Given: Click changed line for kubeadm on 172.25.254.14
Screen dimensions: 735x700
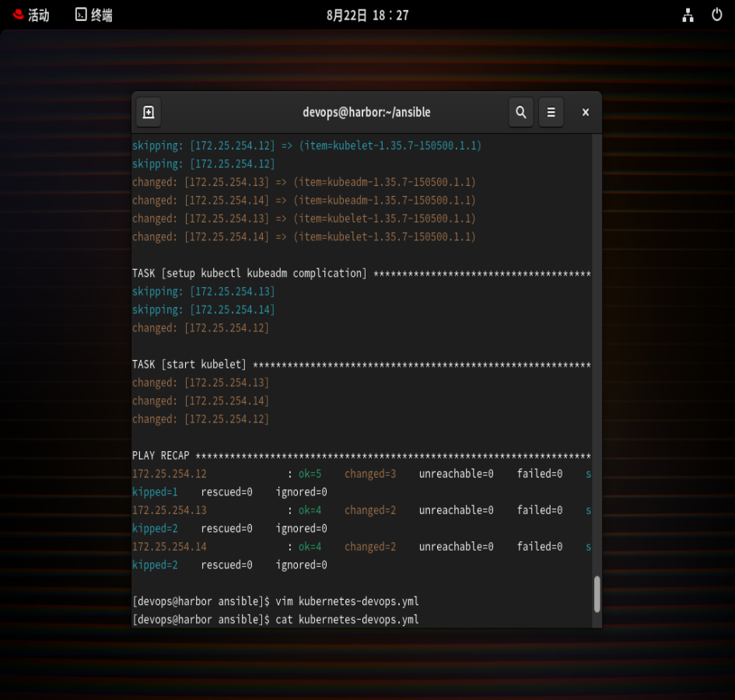Looking at the screenshot, I should point(304,201).
